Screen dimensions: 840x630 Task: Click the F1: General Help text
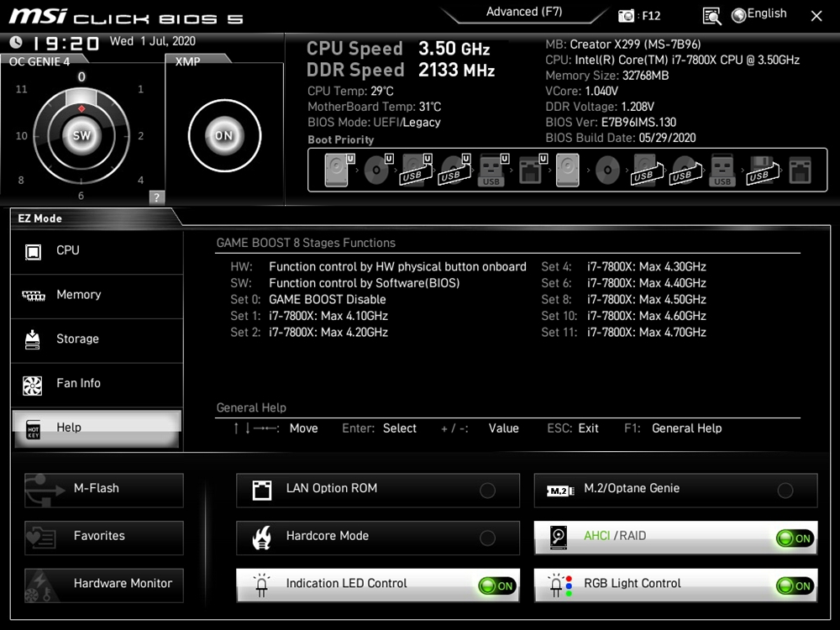(673, 428)
